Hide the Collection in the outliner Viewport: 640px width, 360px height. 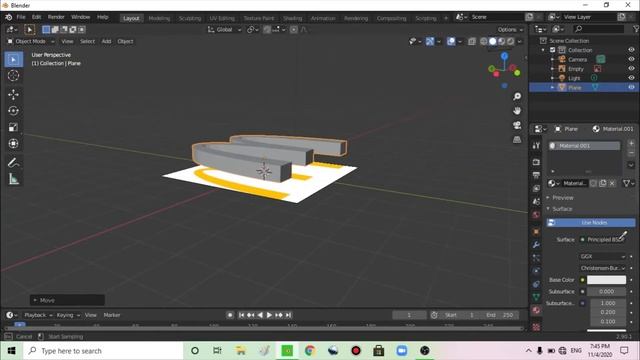click(631, 50)
